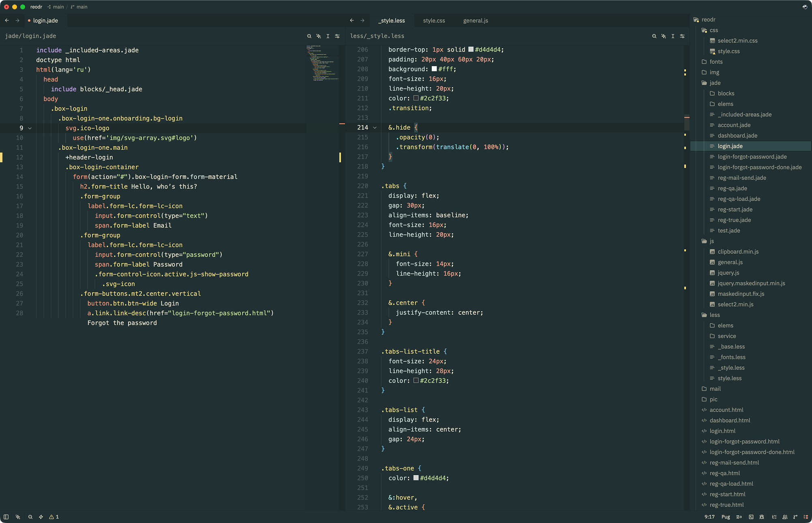Viewport: 812px width, 523px height.
Task: Open editor controls in _style.less toolbar
Action: 682,36
